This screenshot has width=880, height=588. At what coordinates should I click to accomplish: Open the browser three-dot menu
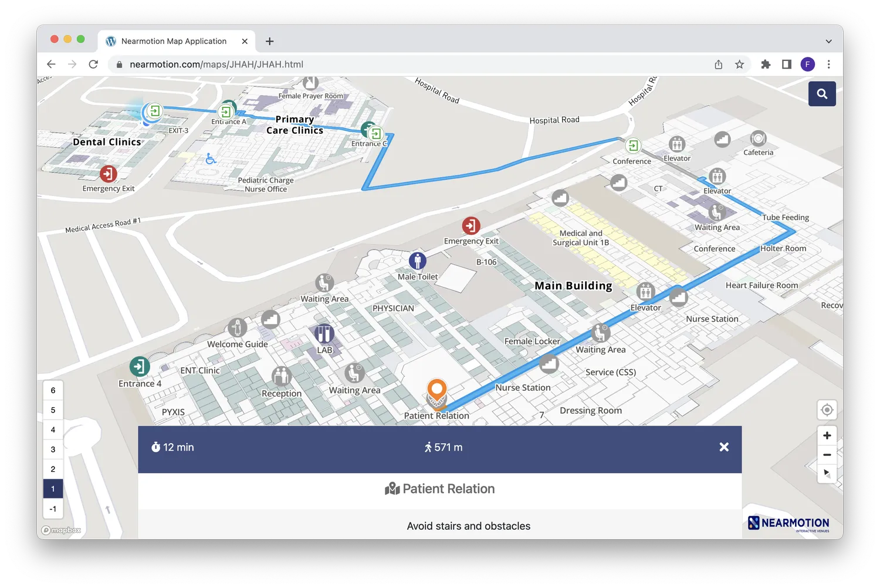pyautogui.click(x=828, y=65)
